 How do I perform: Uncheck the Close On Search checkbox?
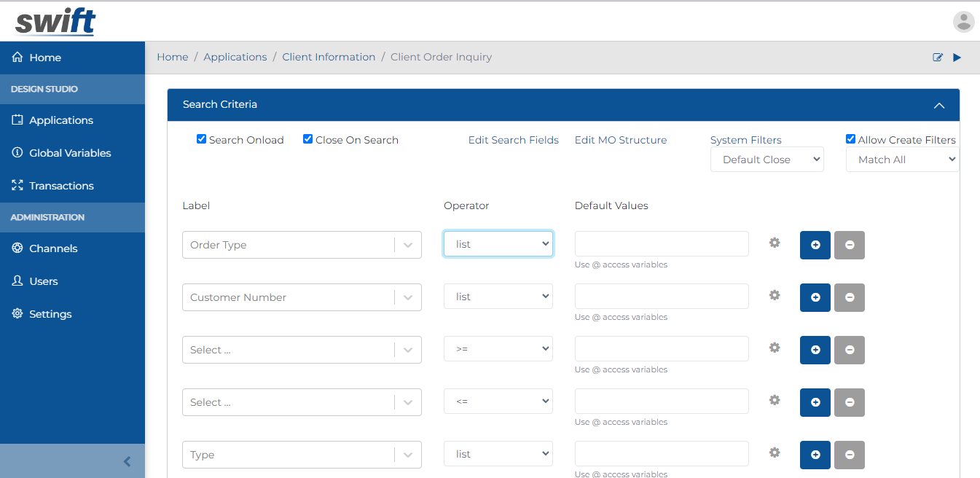tap(308, 139)
